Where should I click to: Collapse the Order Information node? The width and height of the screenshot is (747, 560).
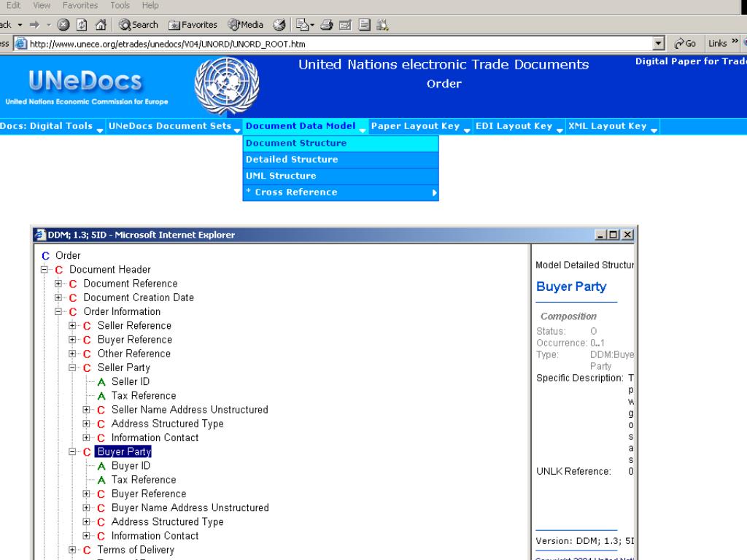58,312
